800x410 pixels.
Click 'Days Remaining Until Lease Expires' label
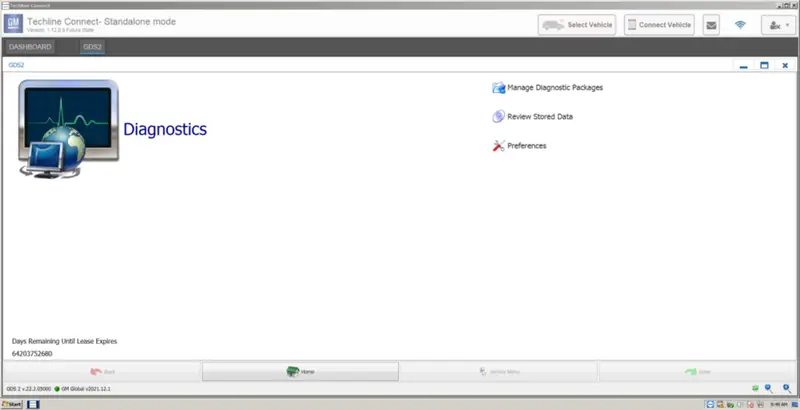pos(64,341)
